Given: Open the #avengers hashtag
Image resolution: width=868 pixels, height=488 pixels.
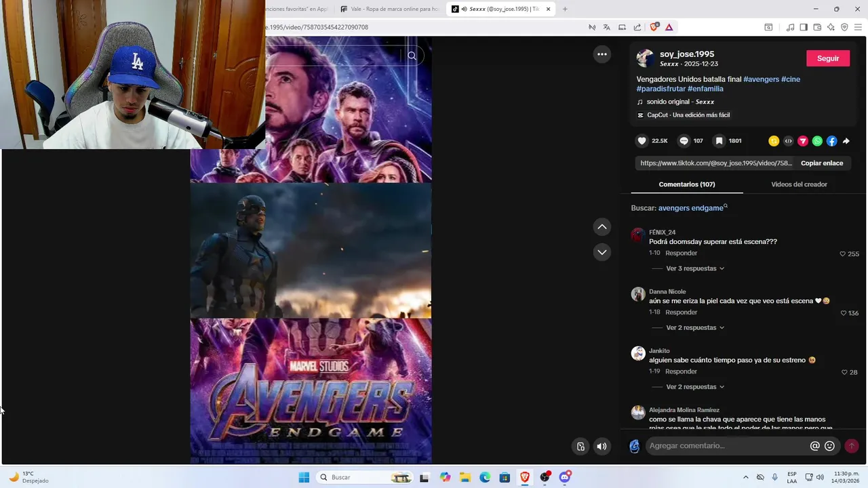Looking at the screenshot, I should tap(761, 79).
